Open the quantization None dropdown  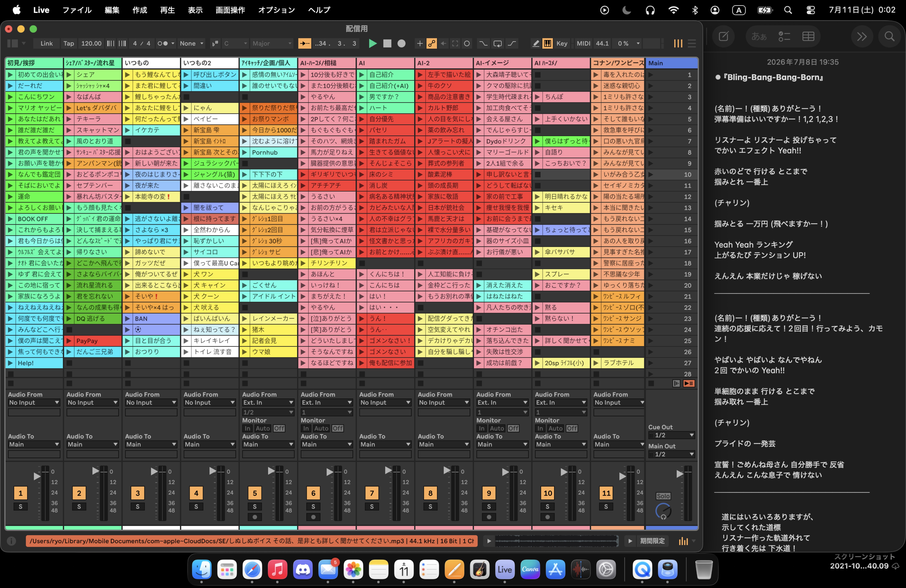click(x=191, y=43)
